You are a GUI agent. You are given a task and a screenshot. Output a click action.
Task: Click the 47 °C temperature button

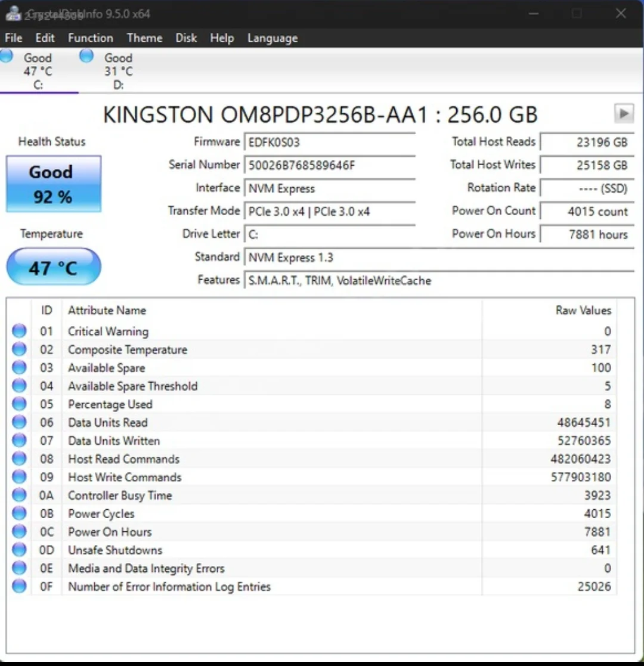54,267
